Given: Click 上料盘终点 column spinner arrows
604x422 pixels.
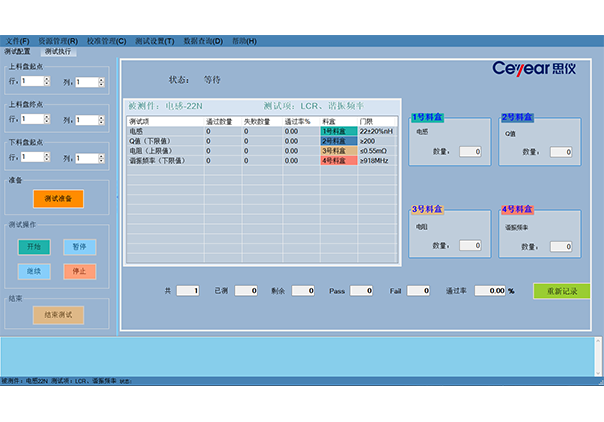Looking at the screenshot, I should coord(100,119).
